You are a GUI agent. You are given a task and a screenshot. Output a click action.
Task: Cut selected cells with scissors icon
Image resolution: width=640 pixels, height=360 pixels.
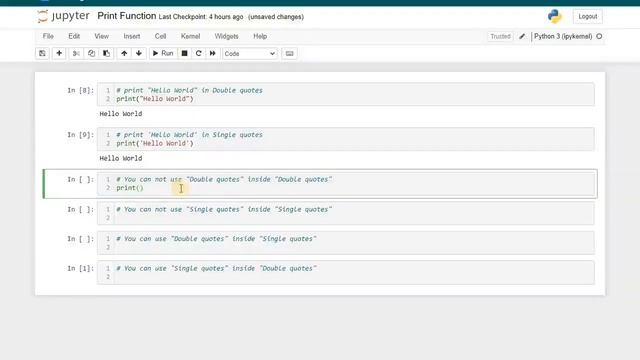pos(76,53)
